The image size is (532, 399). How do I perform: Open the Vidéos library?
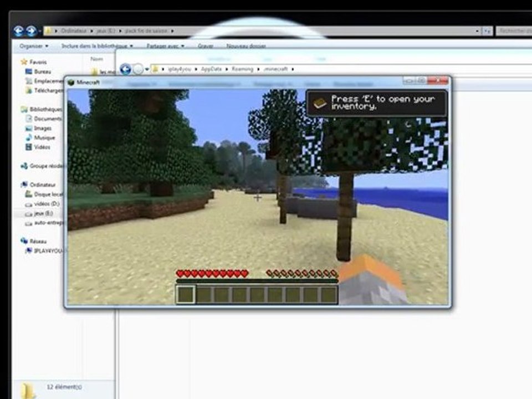(x=42, y=147)
